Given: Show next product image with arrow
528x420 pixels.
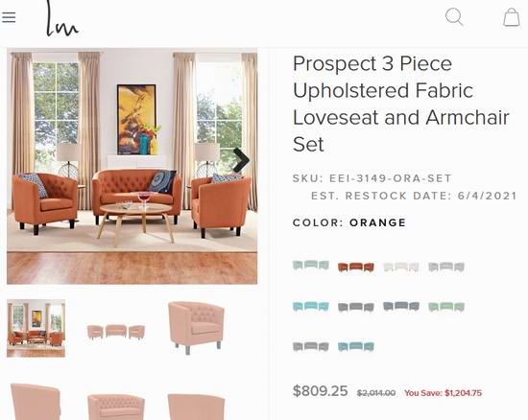Looking at the screenshot, I should pos(241,160).
